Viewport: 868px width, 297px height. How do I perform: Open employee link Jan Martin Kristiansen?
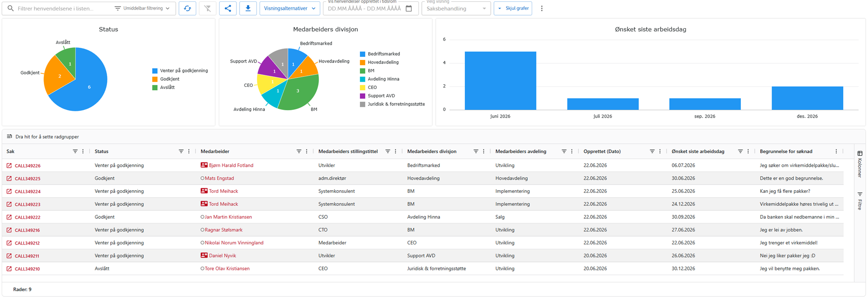point(228,217)
